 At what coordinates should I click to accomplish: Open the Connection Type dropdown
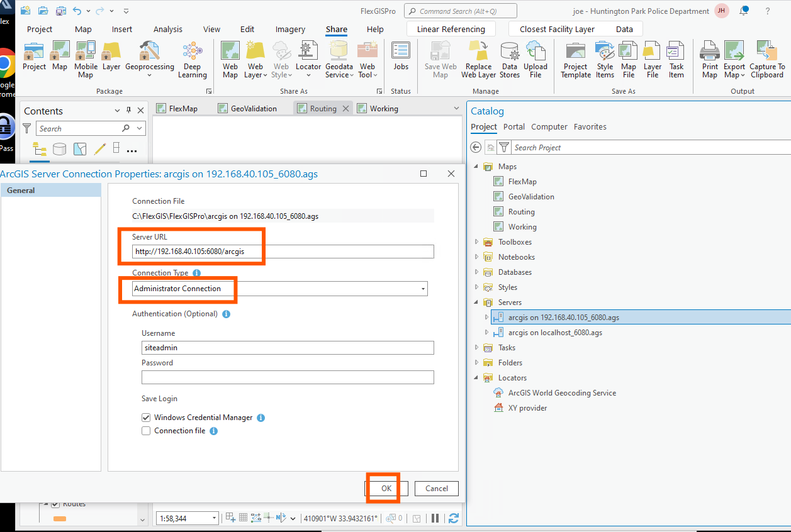click(x=424, y=289)
